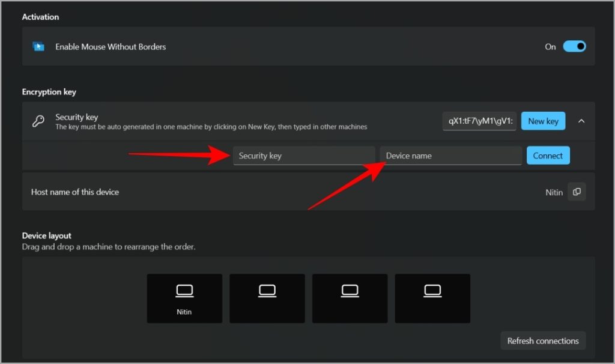Image resolution: width=615 pixels, height=364 pixels.
Task: Click the 'Encryption key' heading
Action: pyautogui.click(x=49, y=92)
